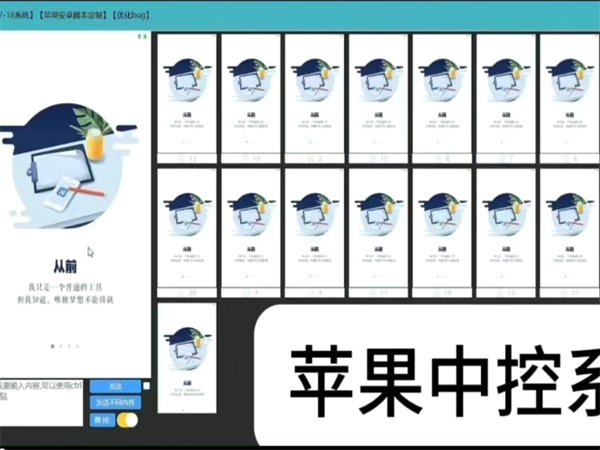Viewport: 600px width, 450px height.
Task: Select the device thumbnail numbered 10
Action: [x=251, y=99]
